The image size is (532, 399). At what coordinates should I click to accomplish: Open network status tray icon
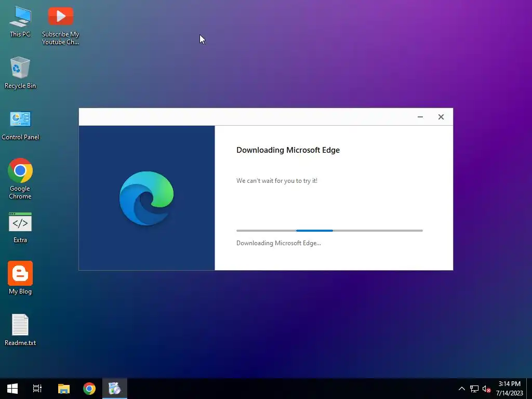point(474,389)
